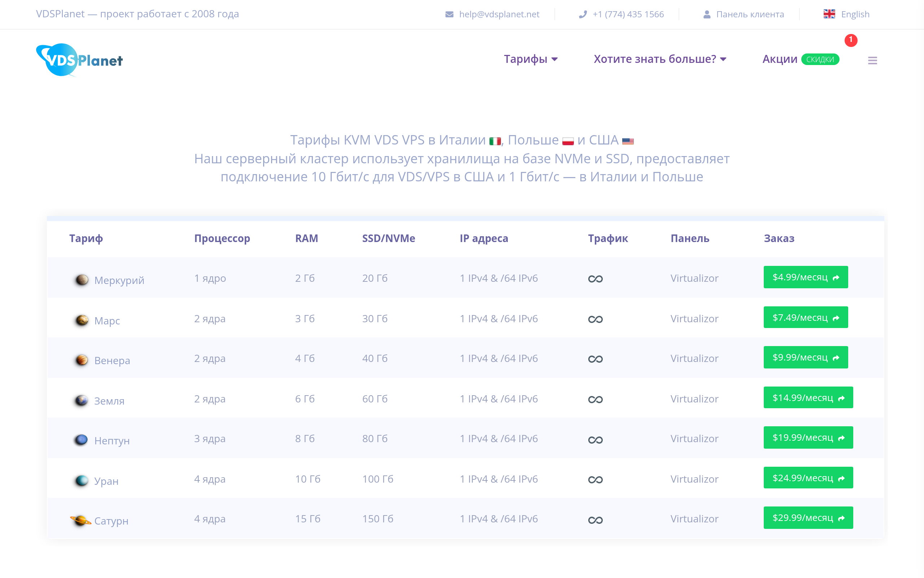Open the Акции menu item

[780, 59]
